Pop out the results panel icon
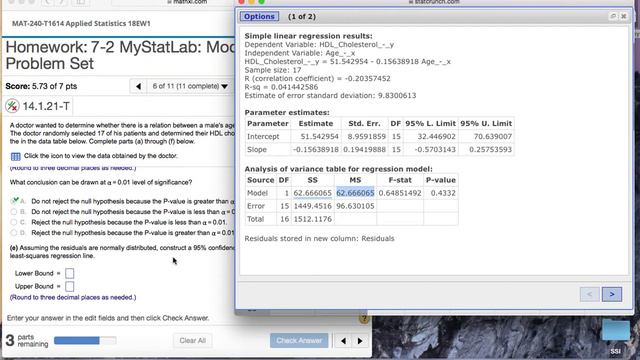 click(x=613, y=16)
